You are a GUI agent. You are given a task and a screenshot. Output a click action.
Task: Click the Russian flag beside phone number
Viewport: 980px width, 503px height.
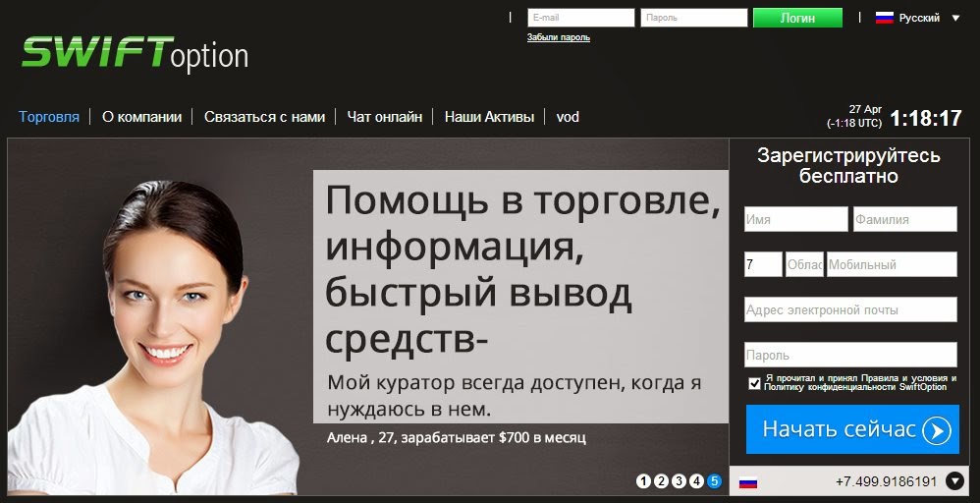tap(748, 482)
